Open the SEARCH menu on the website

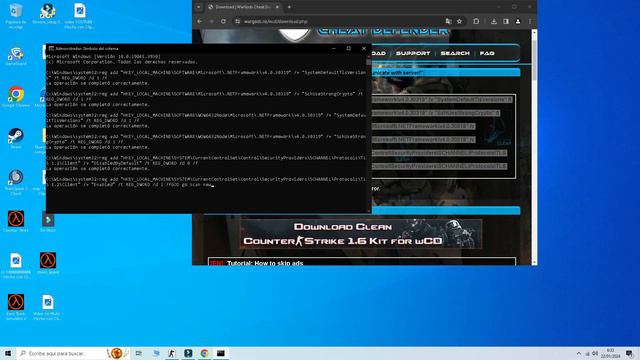(x=455, y=53)
